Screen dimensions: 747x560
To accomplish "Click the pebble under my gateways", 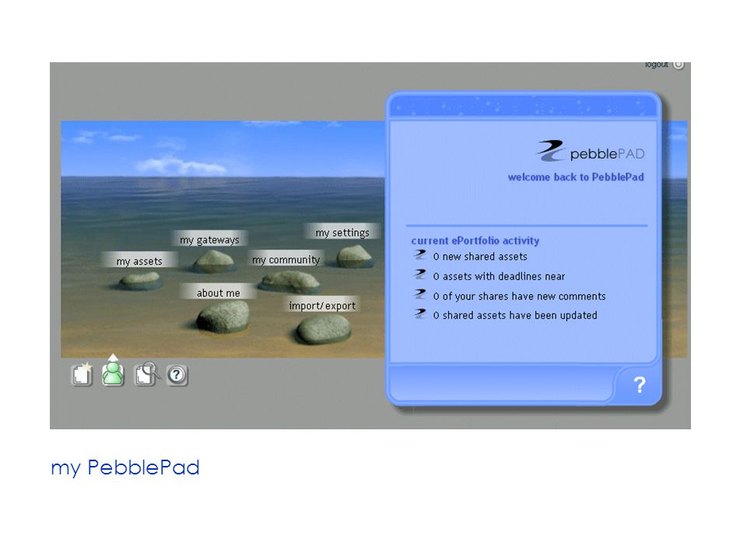I will [213, 261].
